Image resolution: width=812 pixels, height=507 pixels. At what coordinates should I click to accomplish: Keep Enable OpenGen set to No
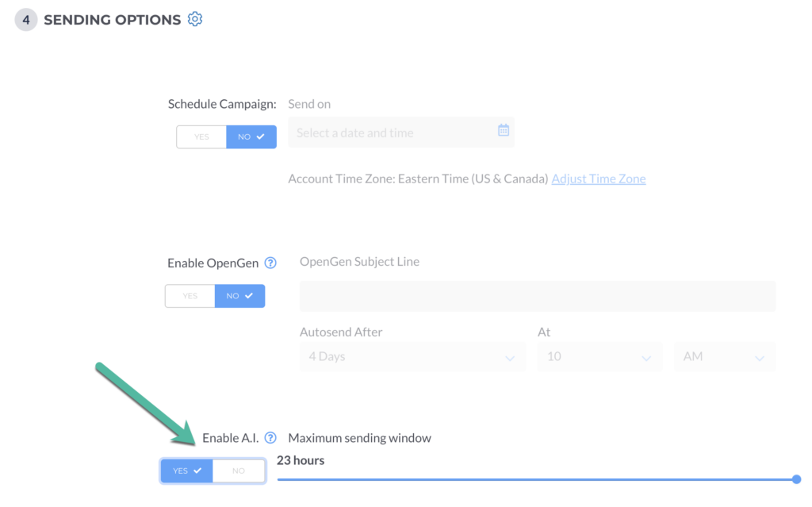[x=239, y=296]
